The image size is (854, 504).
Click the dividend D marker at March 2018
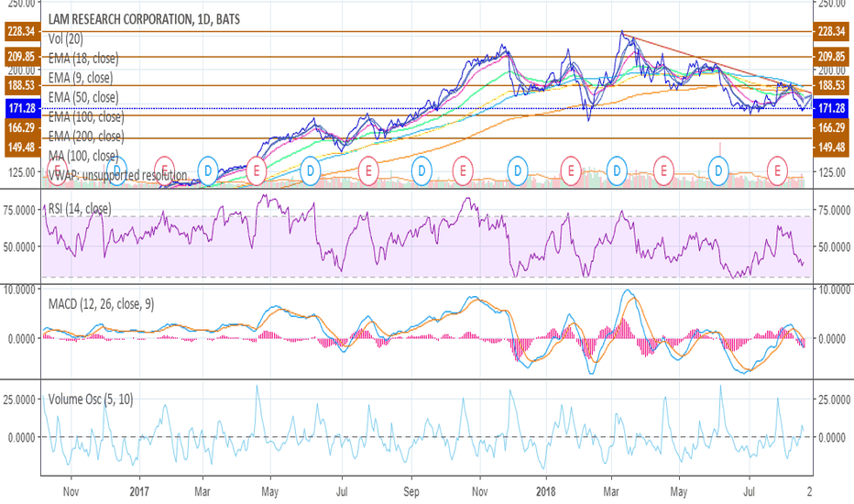point(617,171)
